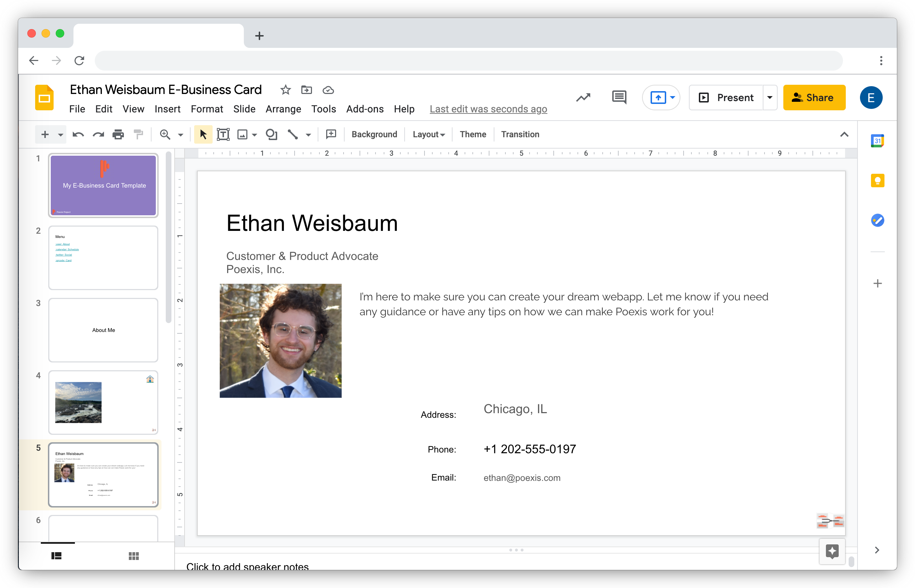Viewport: 915px width, 588px height.
Task: Open the Edit menu
Action: (104, 109)
